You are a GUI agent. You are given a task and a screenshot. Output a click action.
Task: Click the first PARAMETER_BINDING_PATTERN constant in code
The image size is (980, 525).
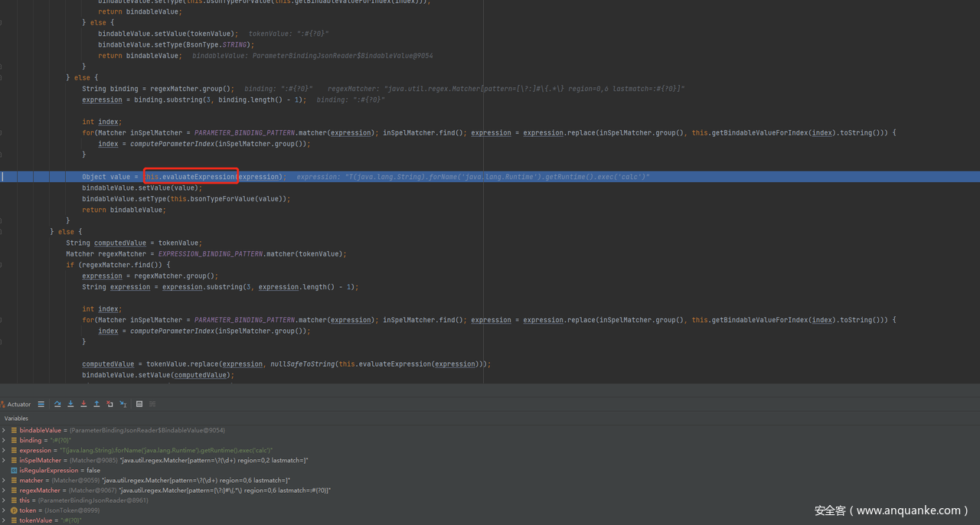tap(244, 133)
